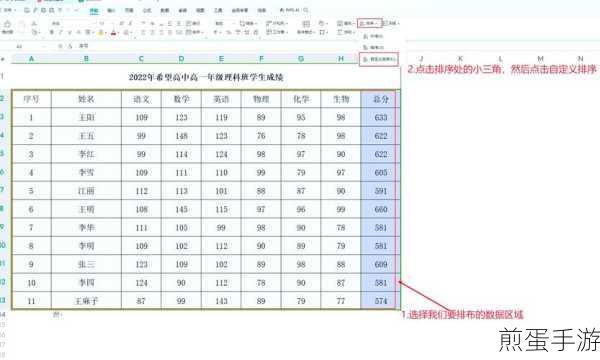Click the 生物 header cell
The width and height of the screenshot is (600, 360).
tap(341, 99)
